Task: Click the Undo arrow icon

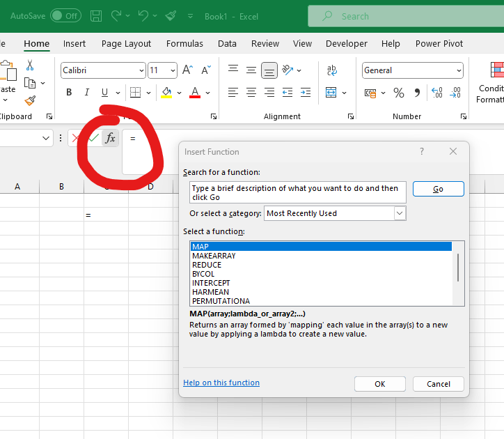Action: tap(143, 16)
